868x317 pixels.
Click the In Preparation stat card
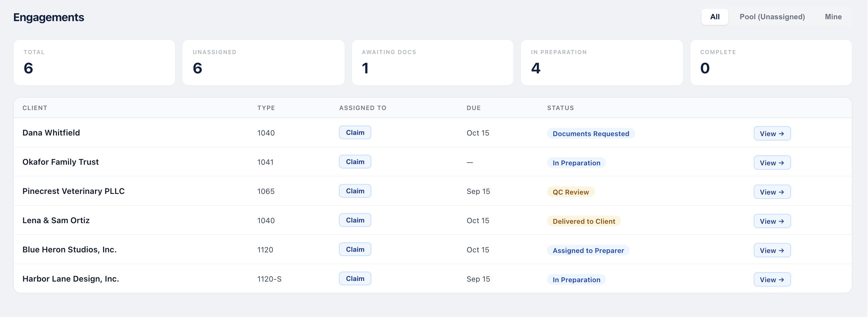pyautogui.click(x=602, y=63)
